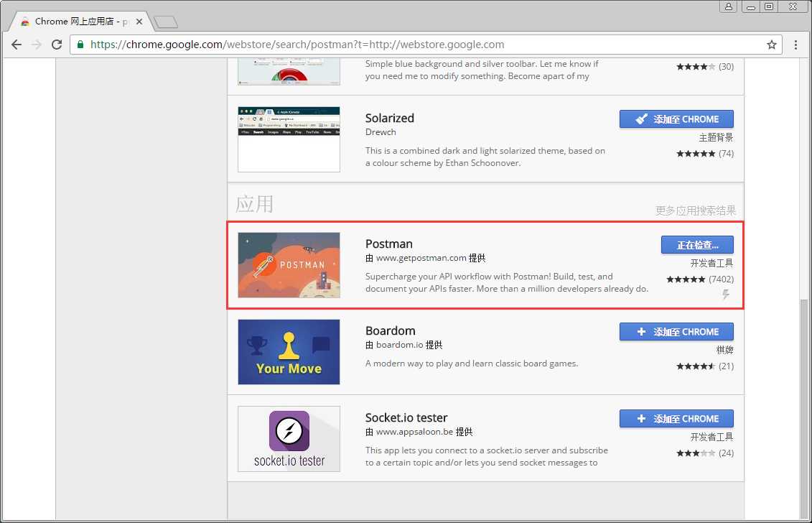This screenshot has height=523, width=812.
Task: Click the page vertical scrollbar thumb
Action: [804, 409]
